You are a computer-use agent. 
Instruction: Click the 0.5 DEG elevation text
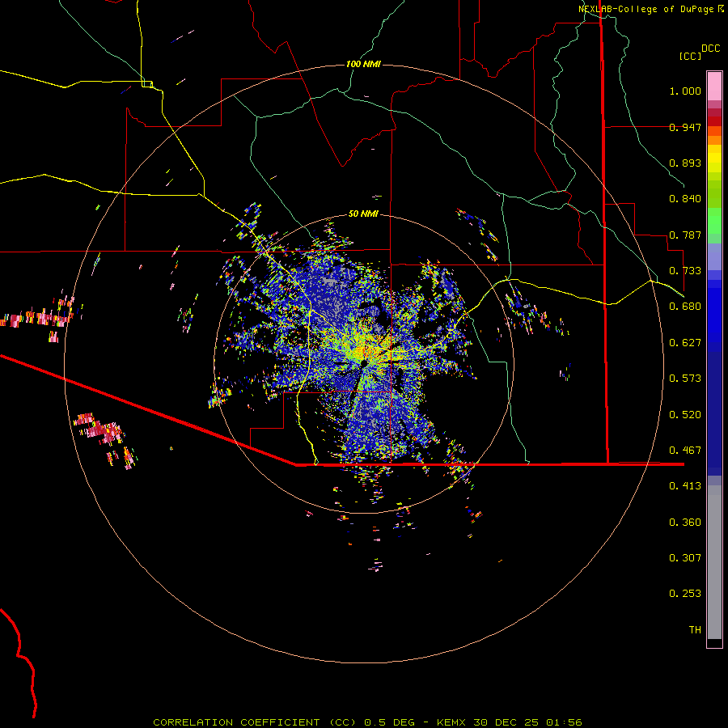click(x=389, y=722)
